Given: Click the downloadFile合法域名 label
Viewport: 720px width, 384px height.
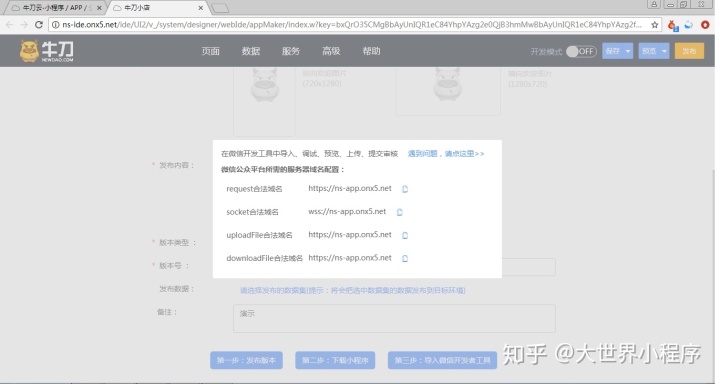Looking at the screenshot, I should (264, 258).
